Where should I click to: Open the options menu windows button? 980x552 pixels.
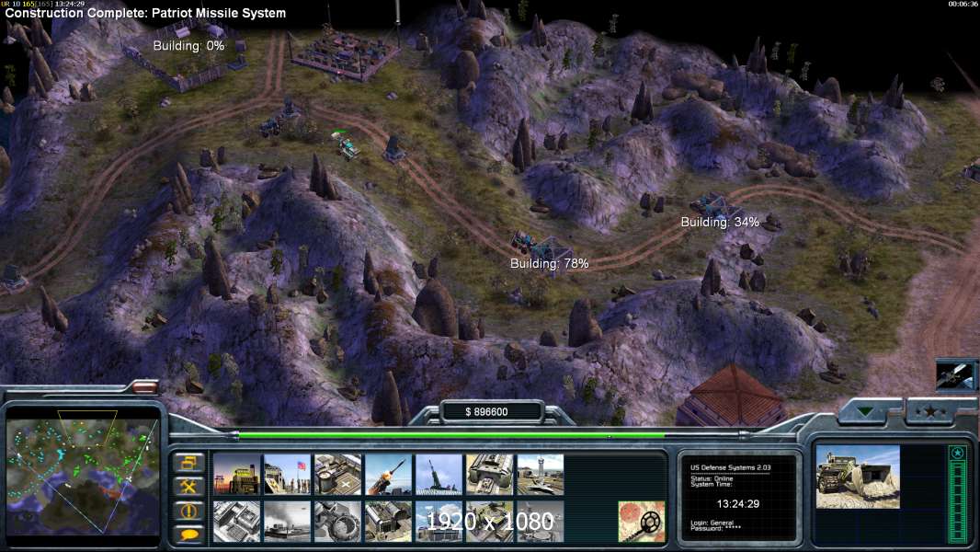coord(188,463)
